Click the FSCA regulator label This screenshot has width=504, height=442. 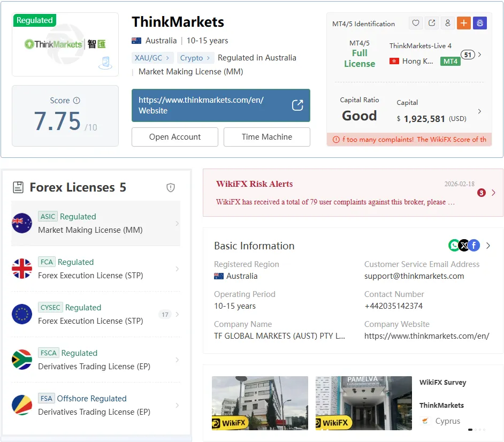point(49,353)
